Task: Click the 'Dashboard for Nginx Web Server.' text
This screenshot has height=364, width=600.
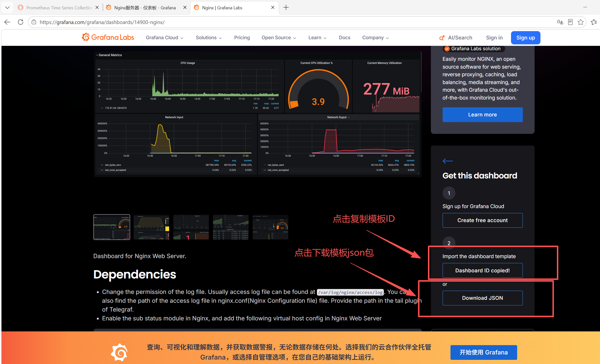Action: (140, 256)
